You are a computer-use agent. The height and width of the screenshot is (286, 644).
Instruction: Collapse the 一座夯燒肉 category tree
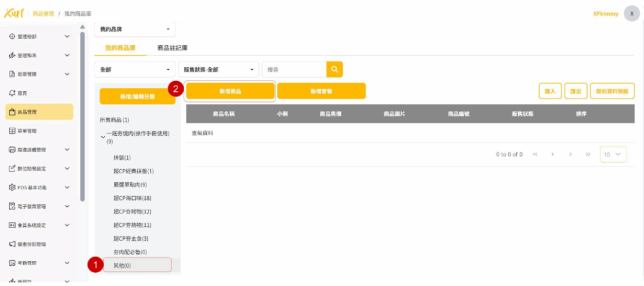[x=103, y=136]
